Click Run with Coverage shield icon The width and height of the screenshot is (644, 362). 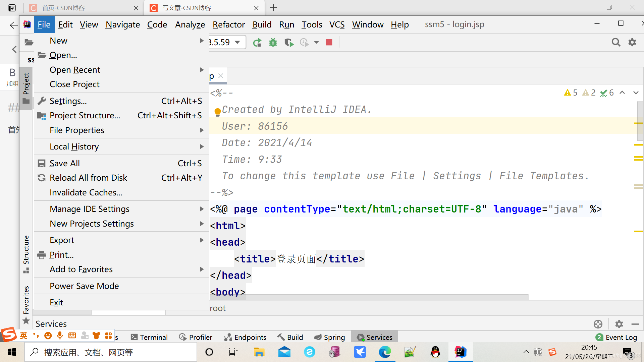288,43
